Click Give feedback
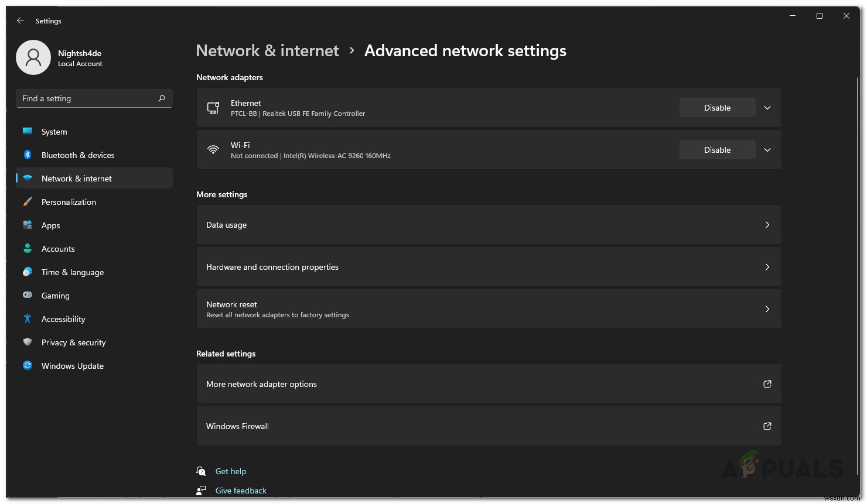Screen dimensions: 867x504 (241, 490)
